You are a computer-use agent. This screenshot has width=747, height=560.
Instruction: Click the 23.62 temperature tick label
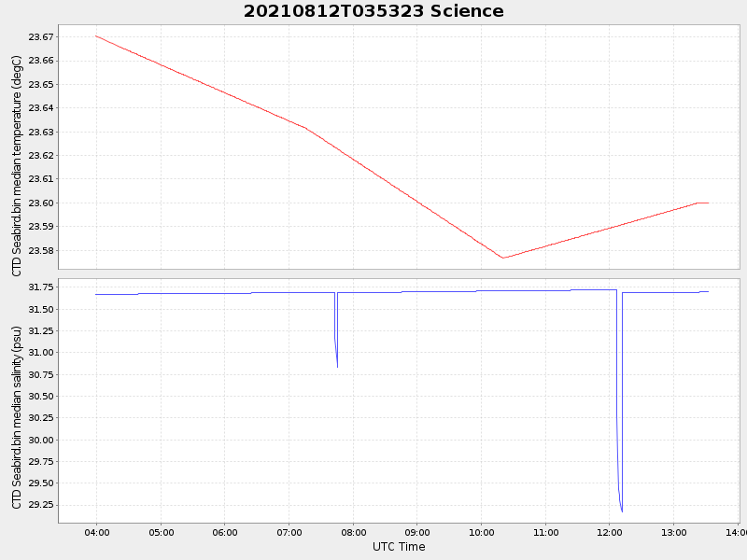(x=41, y=156)
